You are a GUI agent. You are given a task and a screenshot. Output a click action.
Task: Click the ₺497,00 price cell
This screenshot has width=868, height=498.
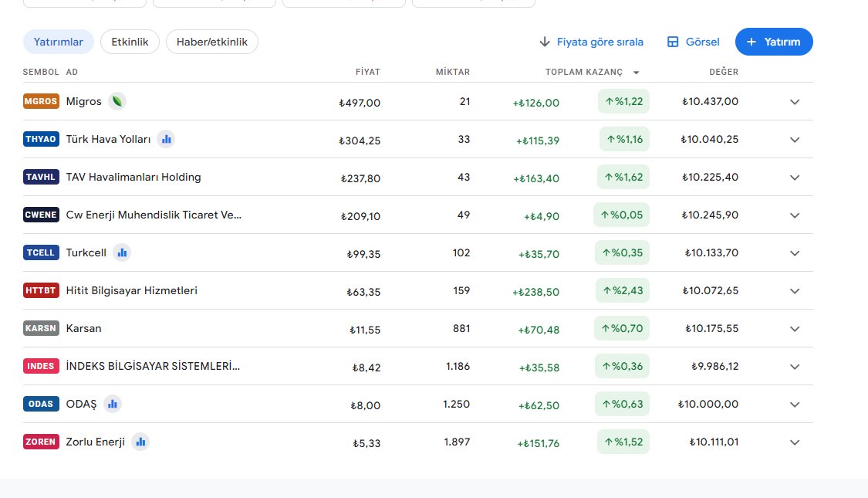coord(360,103)
